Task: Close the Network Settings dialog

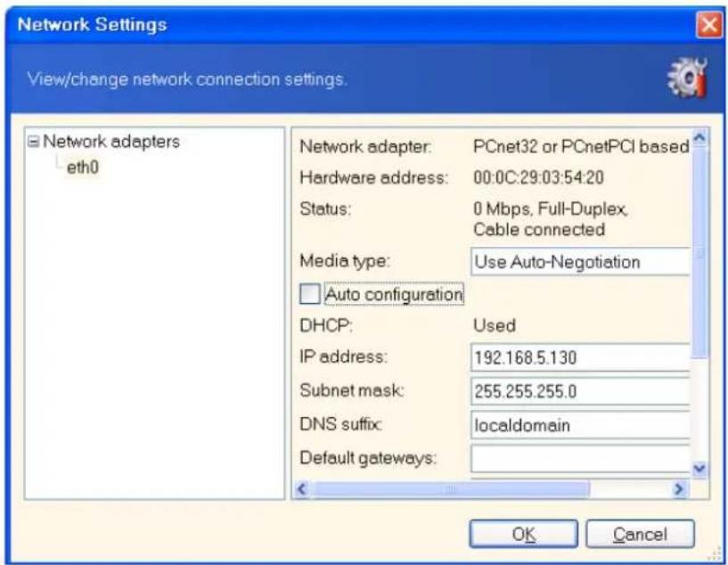Action: 708,25
